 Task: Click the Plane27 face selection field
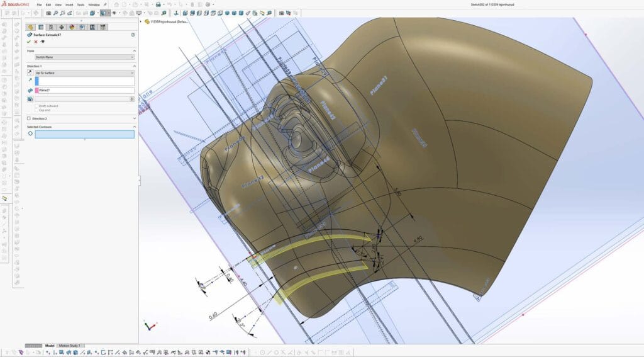[84, 91]
